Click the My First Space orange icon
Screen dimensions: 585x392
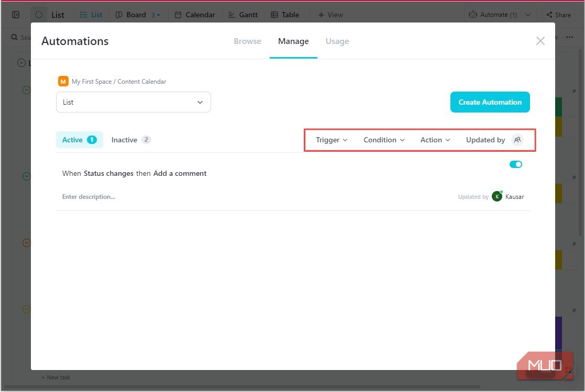click(x=63, y=81)
